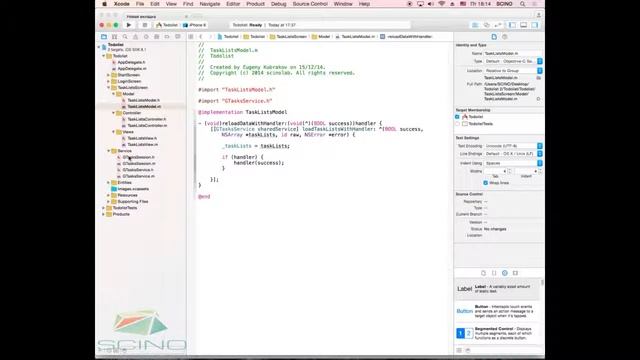
Task: Toggle the Wrap lines checkbox
Action: click(x=486, y=183)
